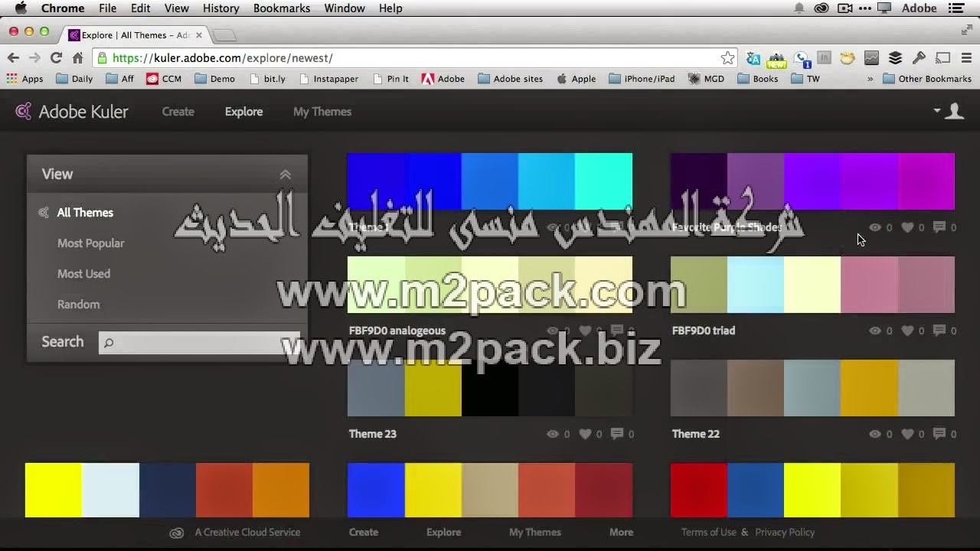Open notifications bell in macOS menu bar
980x551 pixels.
(x=799, y=8)
